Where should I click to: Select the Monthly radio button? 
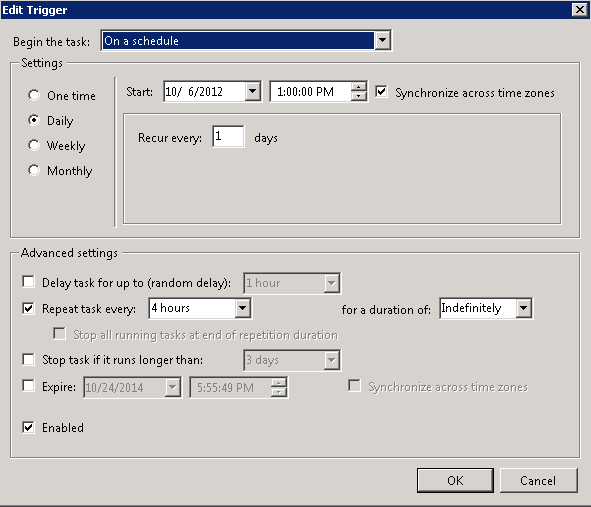(34, 170)
